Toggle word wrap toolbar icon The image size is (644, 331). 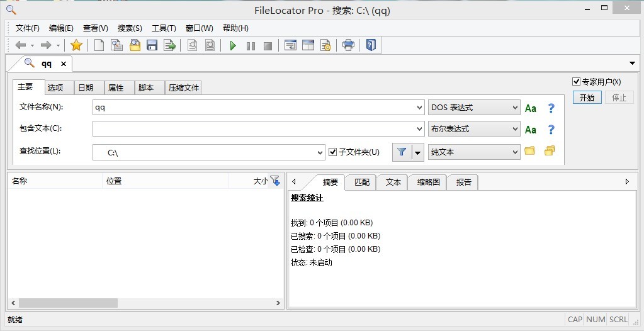(290, 45)
